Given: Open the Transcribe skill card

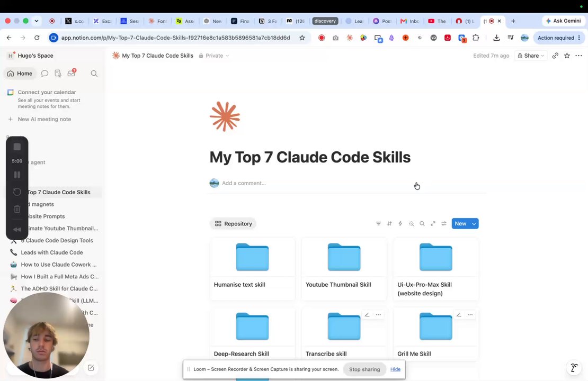Looking at the screenshot, I should [x=344, y=334].
